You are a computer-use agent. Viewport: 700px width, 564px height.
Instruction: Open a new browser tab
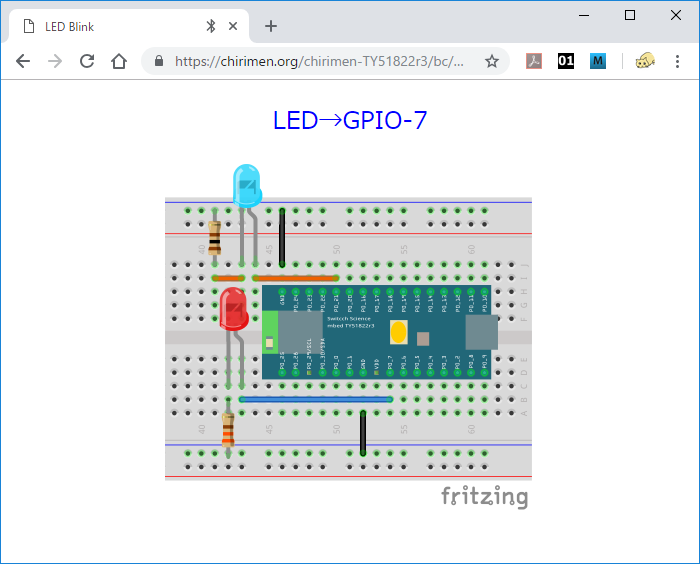pos(271,26)
